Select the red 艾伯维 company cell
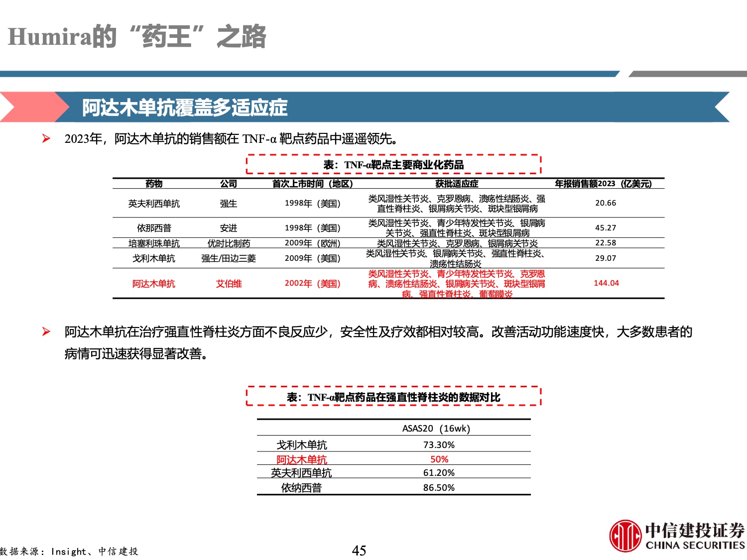Image resolution: width=747 pixels, height=560 pixels. [229, 284]
